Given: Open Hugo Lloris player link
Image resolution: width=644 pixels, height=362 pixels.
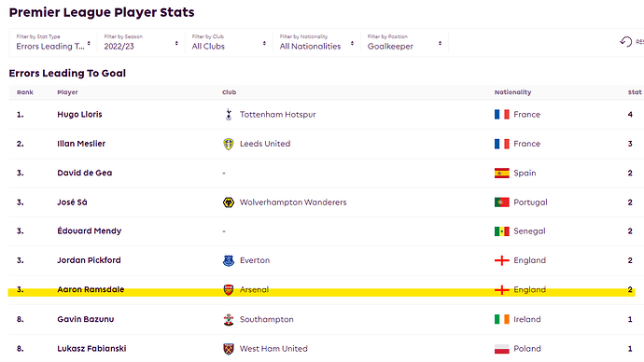Looking at the screenshot, I should (79, 115).
